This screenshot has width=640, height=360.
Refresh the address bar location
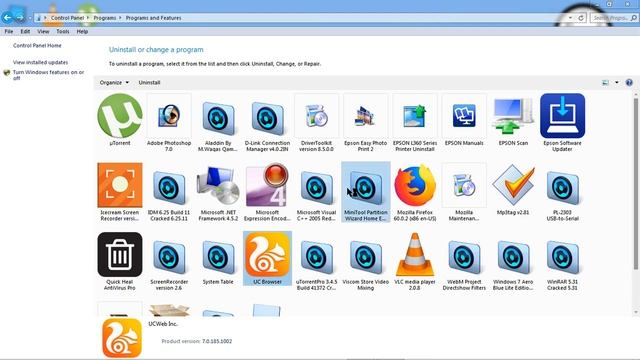581,18
